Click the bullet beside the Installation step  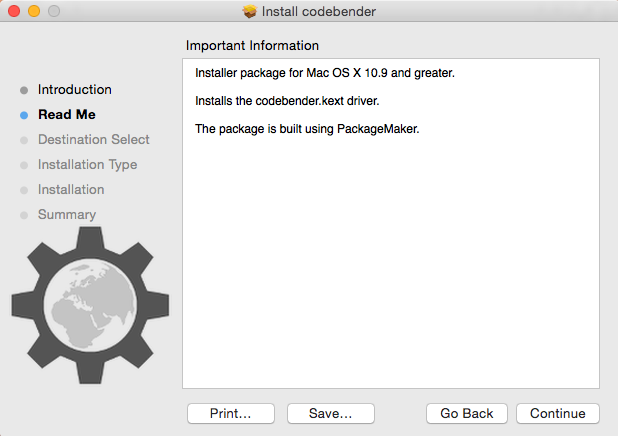click(x=24, y=190)
